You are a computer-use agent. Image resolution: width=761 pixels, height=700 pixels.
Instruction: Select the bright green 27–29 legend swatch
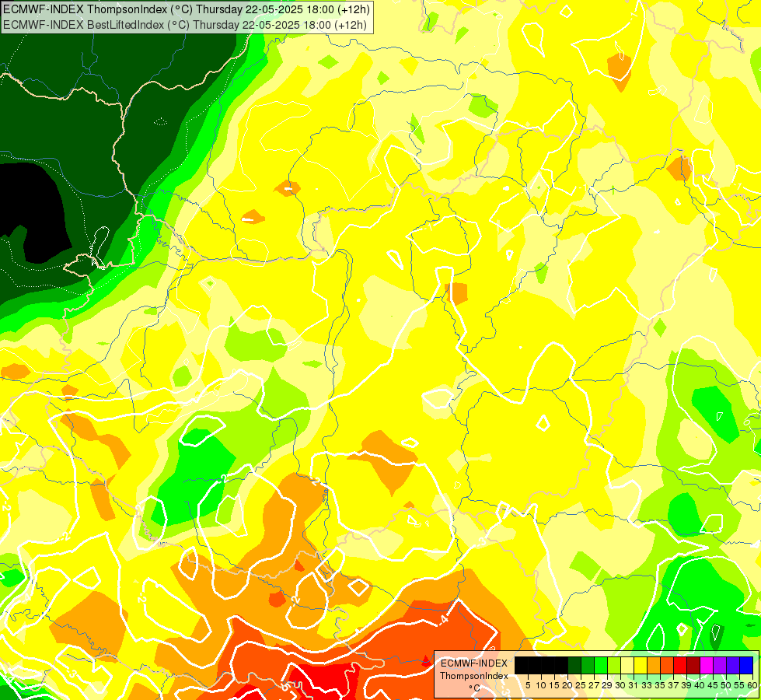pos(601,665)
